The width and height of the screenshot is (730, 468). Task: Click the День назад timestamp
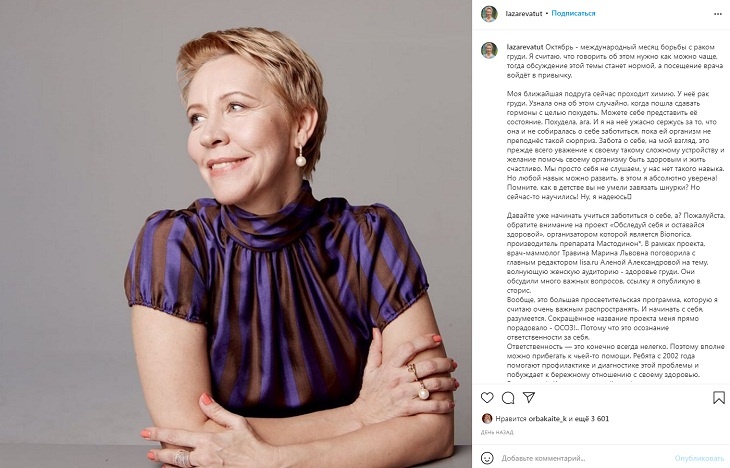point(497,432)
